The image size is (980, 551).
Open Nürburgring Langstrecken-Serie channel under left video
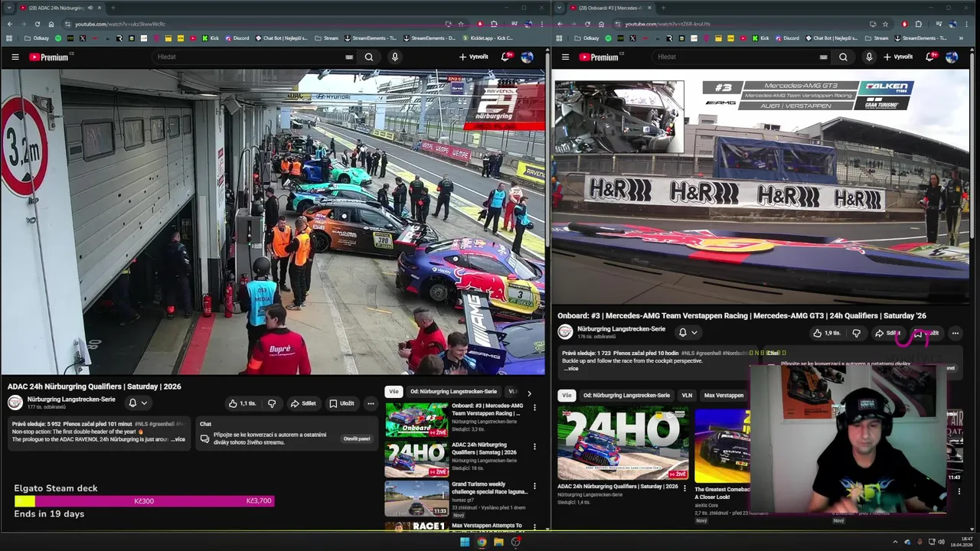pyautogui.click(x=71, y=399)
